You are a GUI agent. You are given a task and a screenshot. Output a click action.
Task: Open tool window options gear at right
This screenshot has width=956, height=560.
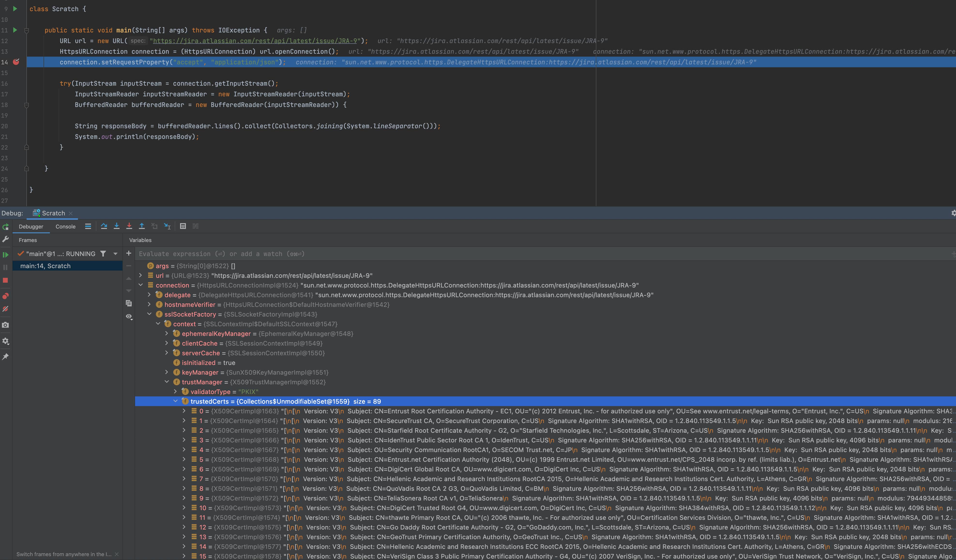click(953, 213)
